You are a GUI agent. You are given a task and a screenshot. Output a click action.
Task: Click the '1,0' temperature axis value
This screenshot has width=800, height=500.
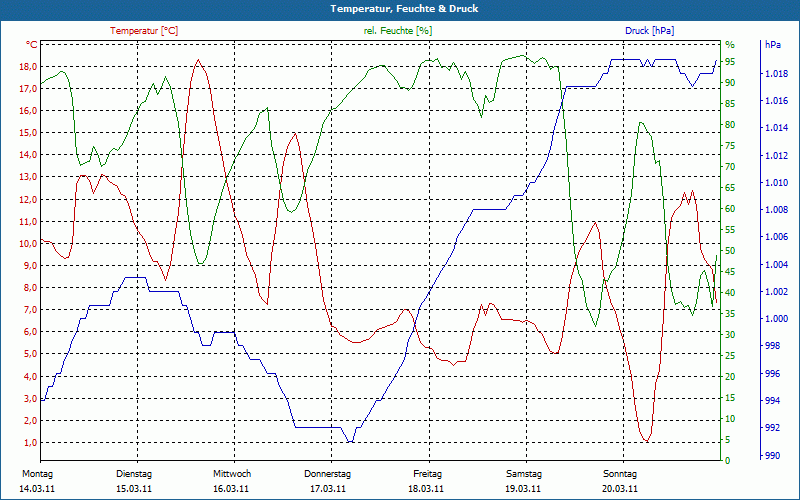31,443
